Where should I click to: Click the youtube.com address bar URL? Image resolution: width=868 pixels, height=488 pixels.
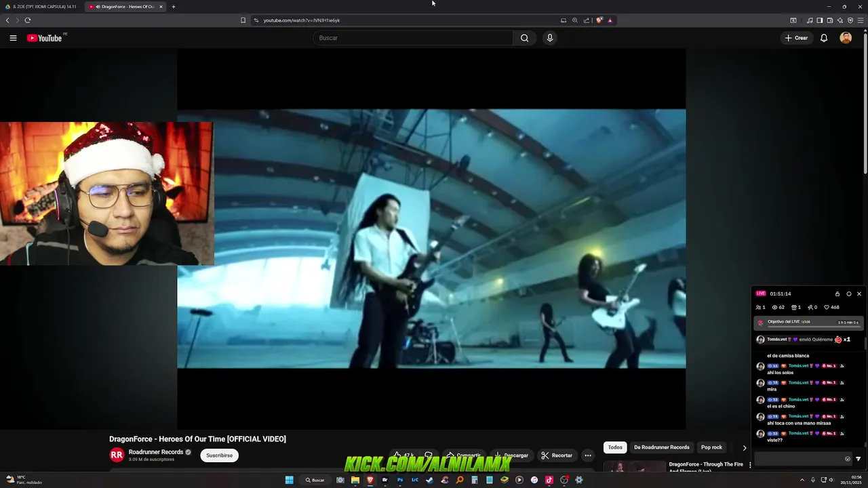coord(302,20)
